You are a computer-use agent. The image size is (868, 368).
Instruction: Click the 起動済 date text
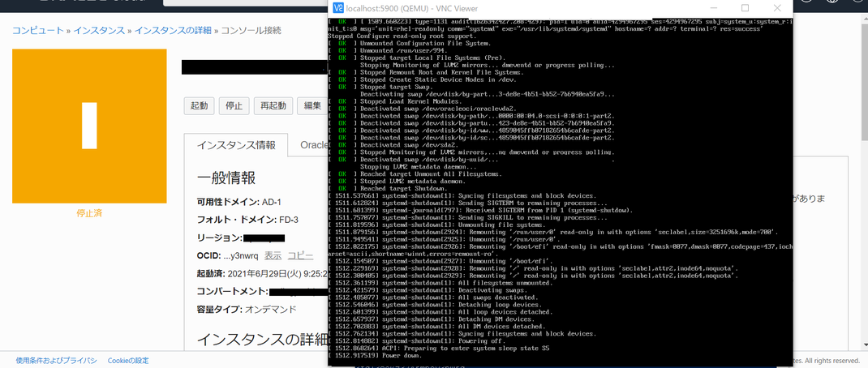tap(262, 273)
